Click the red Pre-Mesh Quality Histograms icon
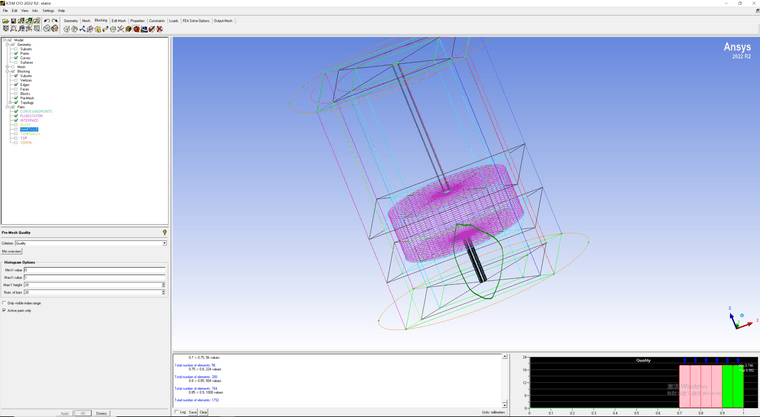The image size is (760, 417). point(136,29)
